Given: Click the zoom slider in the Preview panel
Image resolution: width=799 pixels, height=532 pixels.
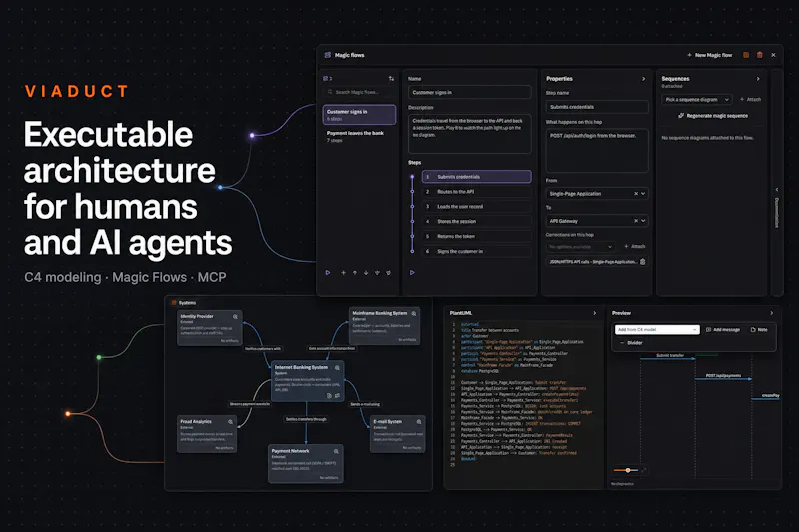Looking at the screenshot, I should [x=628, y=470].
